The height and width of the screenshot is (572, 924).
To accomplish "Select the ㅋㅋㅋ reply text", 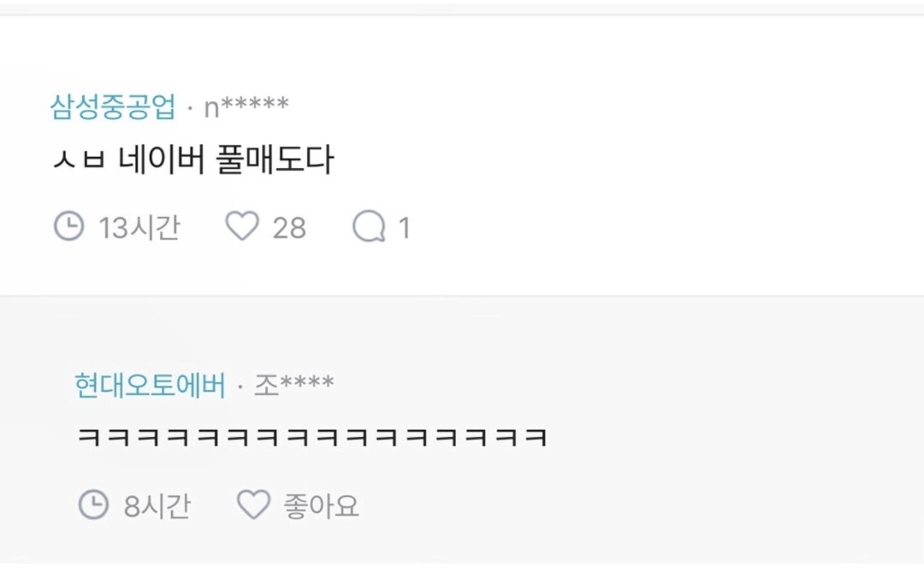I will pos(312,438).
